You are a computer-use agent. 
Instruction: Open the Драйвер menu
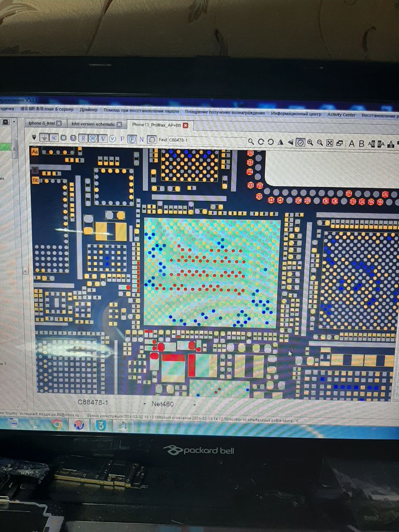tap(89, 110)
